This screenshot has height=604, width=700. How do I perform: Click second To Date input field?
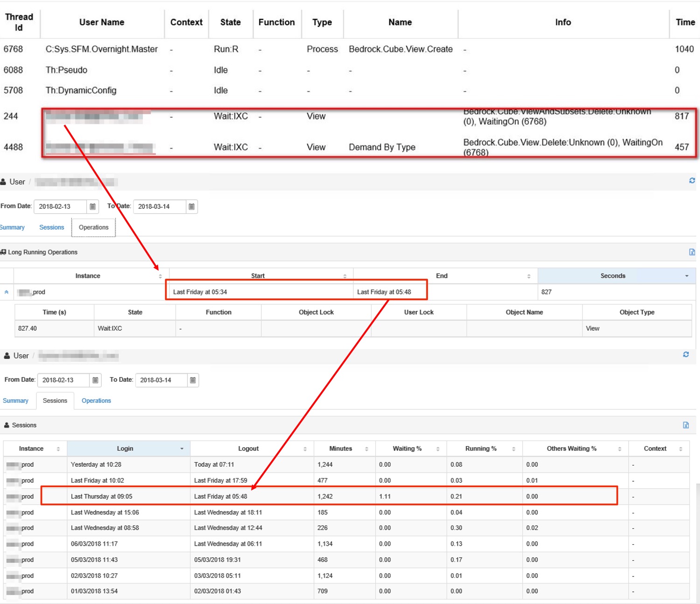tap(161, 380)
